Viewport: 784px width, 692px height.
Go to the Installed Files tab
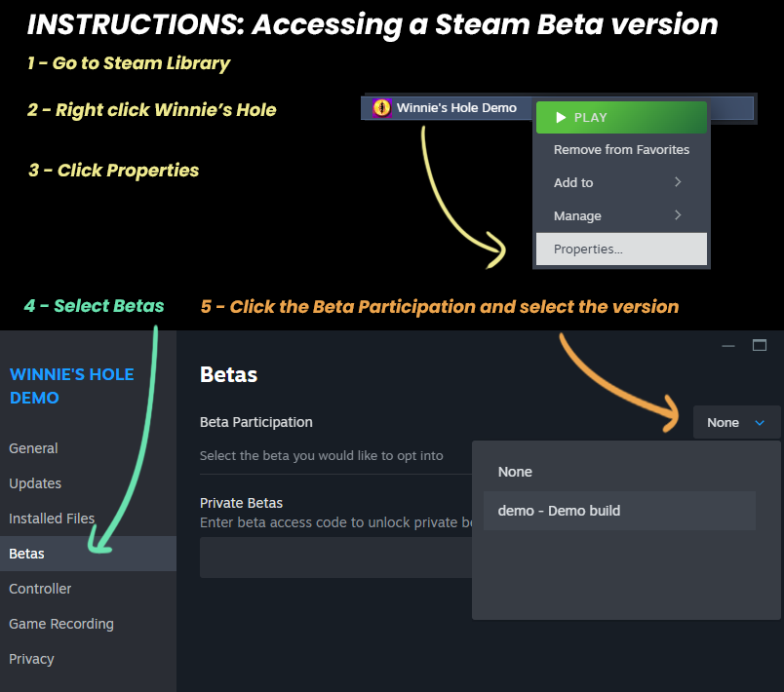pos(88,519)
